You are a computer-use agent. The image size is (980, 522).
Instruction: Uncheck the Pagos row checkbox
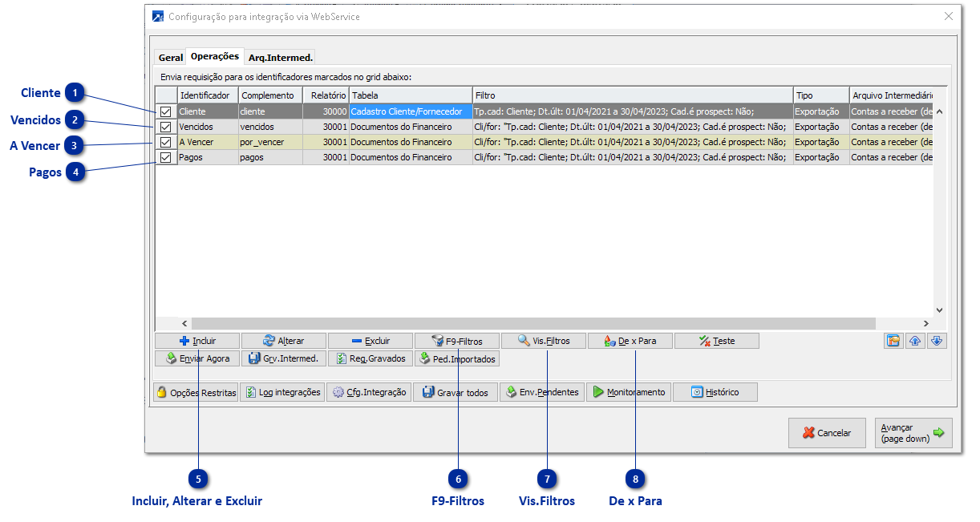[166, 157]
